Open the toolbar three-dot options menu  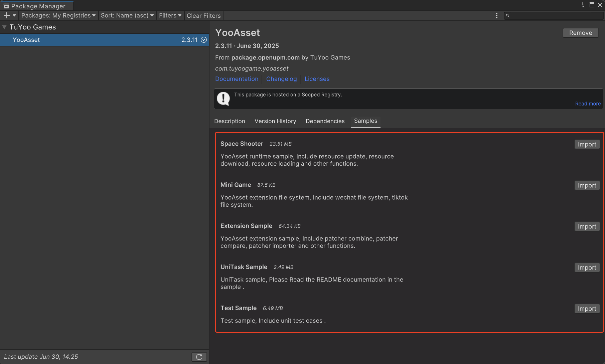(497, 16)
